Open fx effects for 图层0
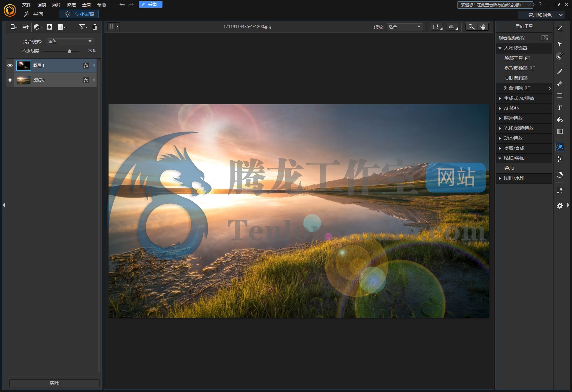 (x=86, y=80)
